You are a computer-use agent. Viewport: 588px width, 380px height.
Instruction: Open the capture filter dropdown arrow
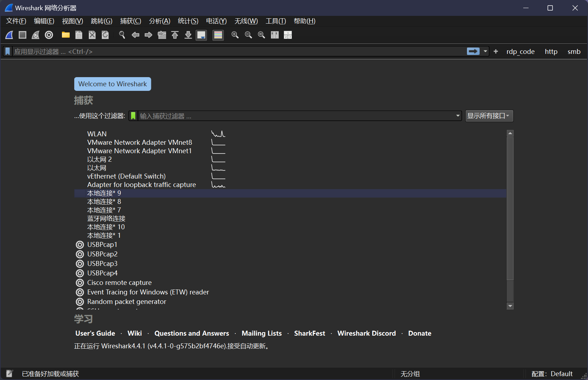[x=458, y=116]
